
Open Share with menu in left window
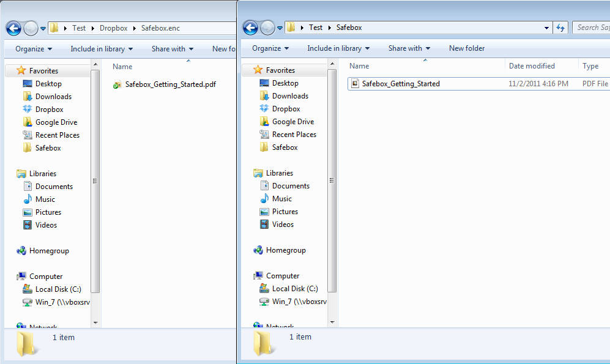click(x=173, y=49)
